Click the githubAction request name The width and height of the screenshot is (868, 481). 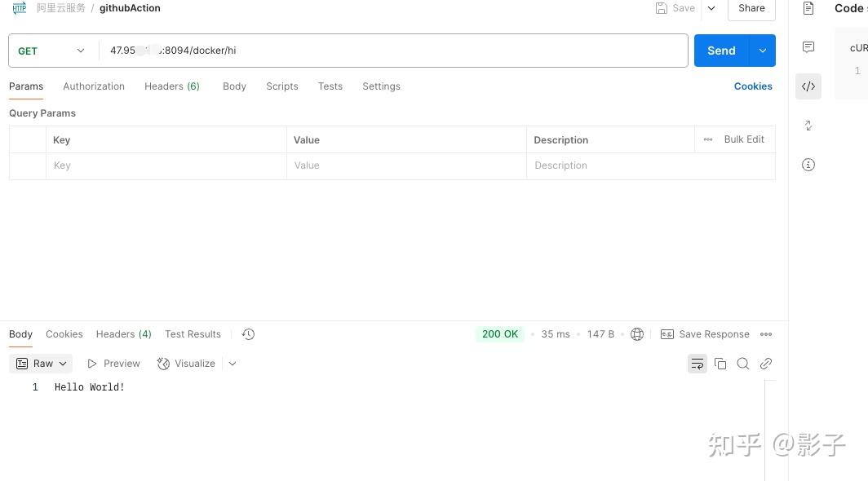pos(130,8)
